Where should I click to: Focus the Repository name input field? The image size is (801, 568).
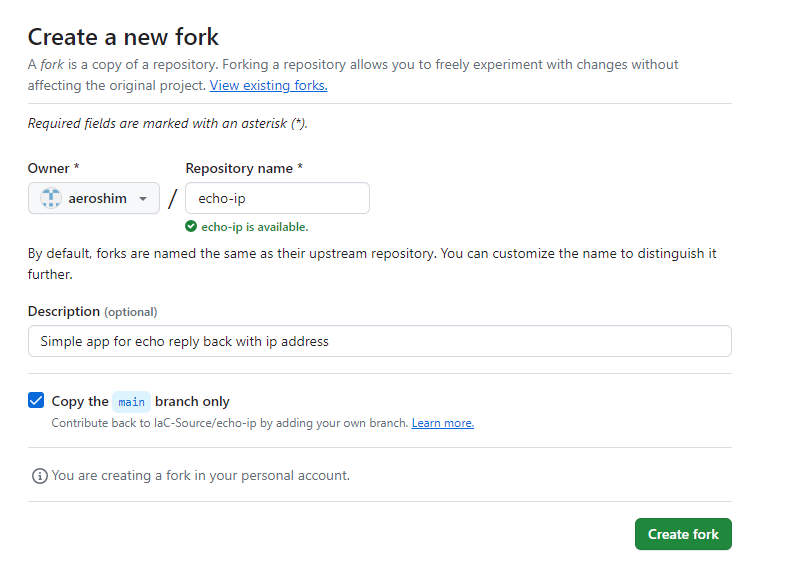(277, 198)
